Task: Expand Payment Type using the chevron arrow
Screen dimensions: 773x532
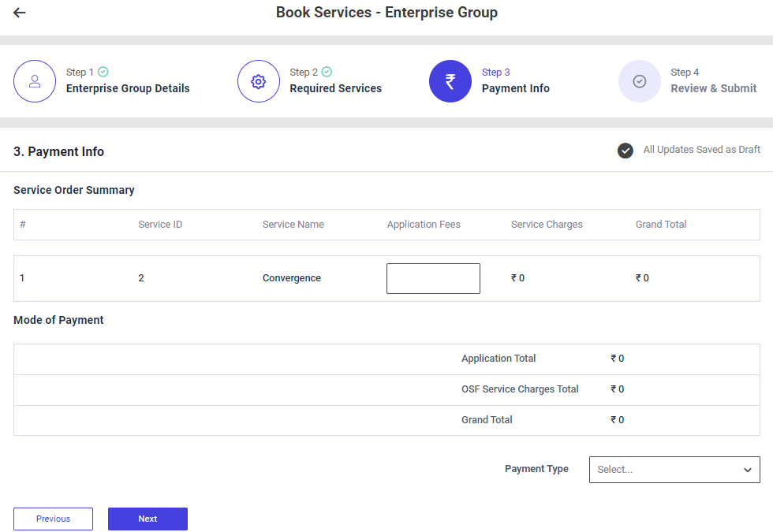Action: [x=748, y=470]
